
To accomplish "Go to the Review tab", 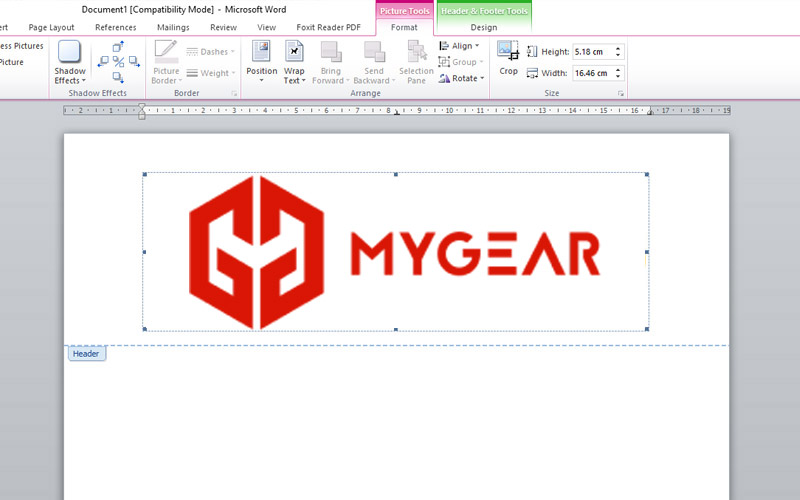I will [x=223, y=27].
